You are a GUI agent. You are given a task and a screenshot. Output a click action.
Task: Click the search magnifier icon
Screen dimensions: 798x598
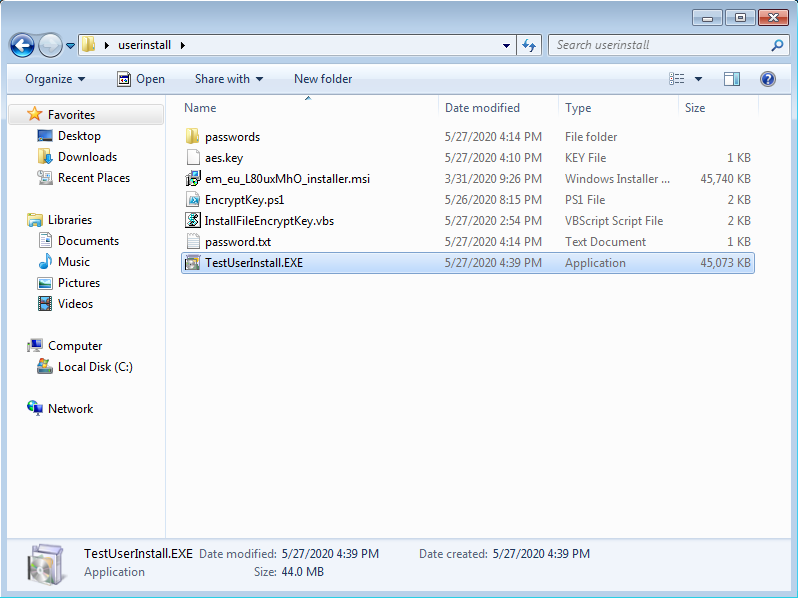[x=777, y=45]
